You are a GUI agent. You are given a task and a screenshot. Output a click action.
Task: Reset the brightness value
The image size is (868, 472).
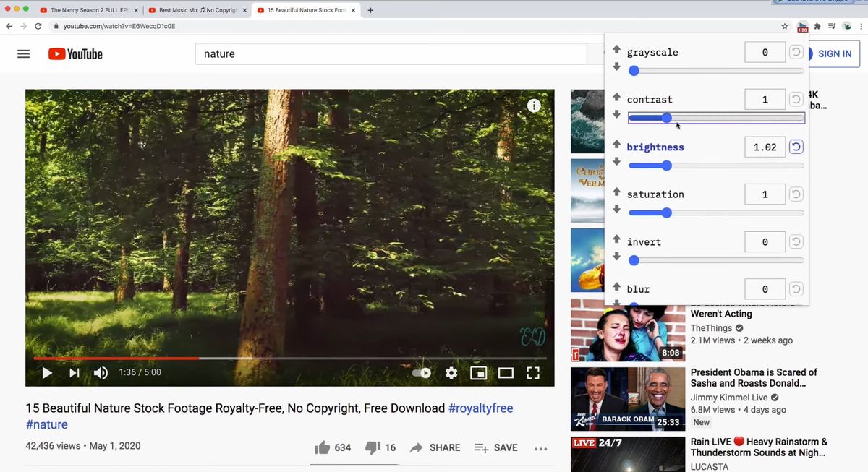coord(796,147)
